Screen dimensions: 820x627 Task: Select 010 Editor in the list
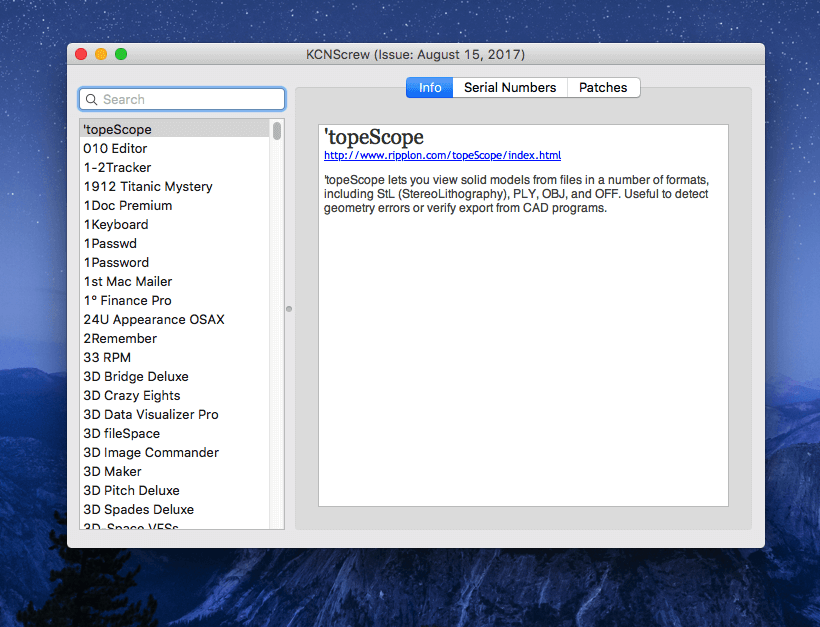[x=115, y=149]
